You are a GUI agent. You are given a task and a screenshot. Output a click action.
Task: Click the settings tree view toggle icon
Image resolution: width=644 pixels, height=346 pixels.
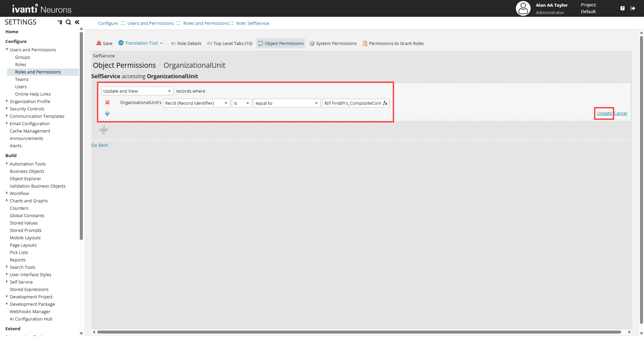coord(60,22)
